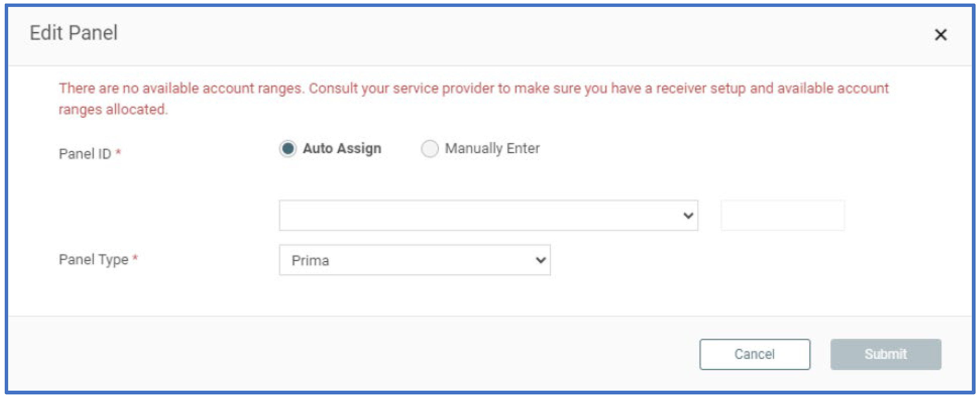Click the red no available account ranges error
Screen dimensions: 980x403
(473, 88)
